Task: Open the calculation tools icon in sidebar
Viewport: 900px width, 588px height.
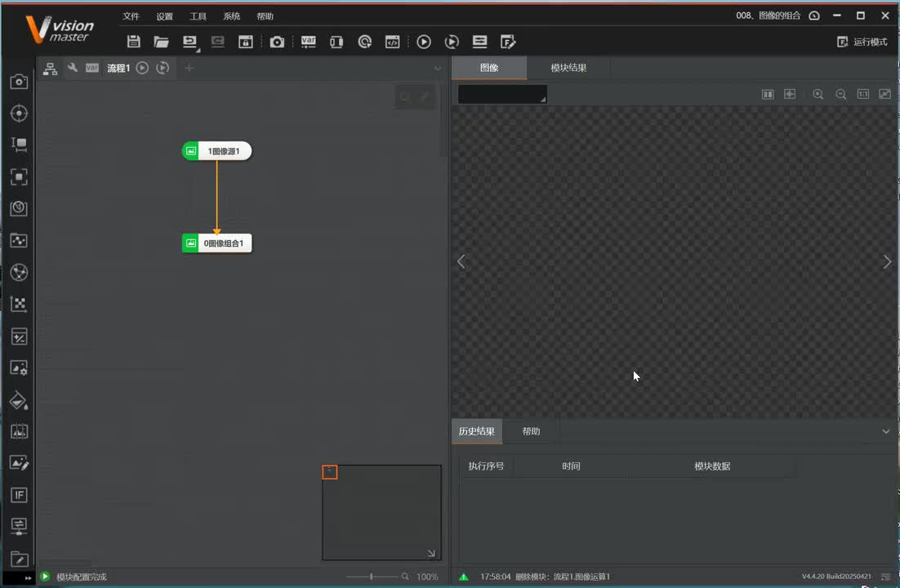Action: [x=19, y=336]
